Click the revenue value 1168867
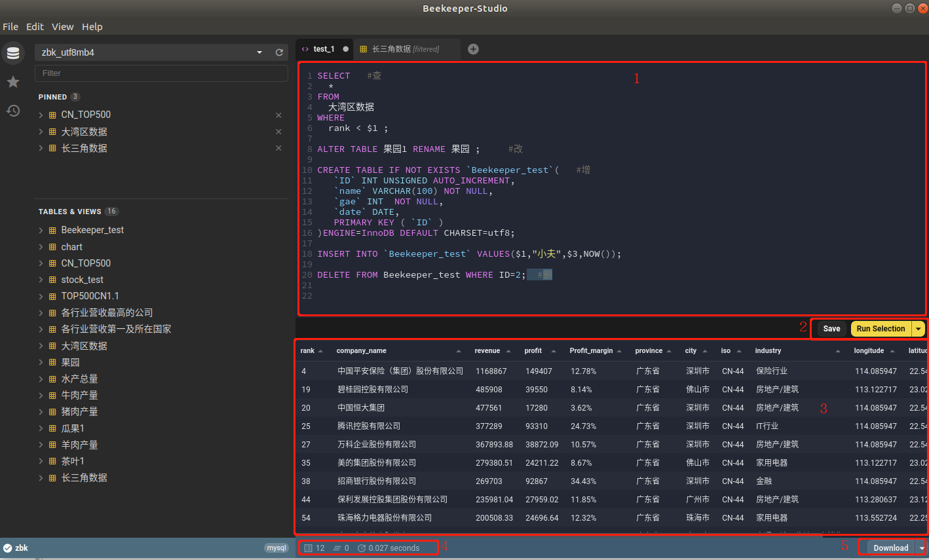 [491, 371]
